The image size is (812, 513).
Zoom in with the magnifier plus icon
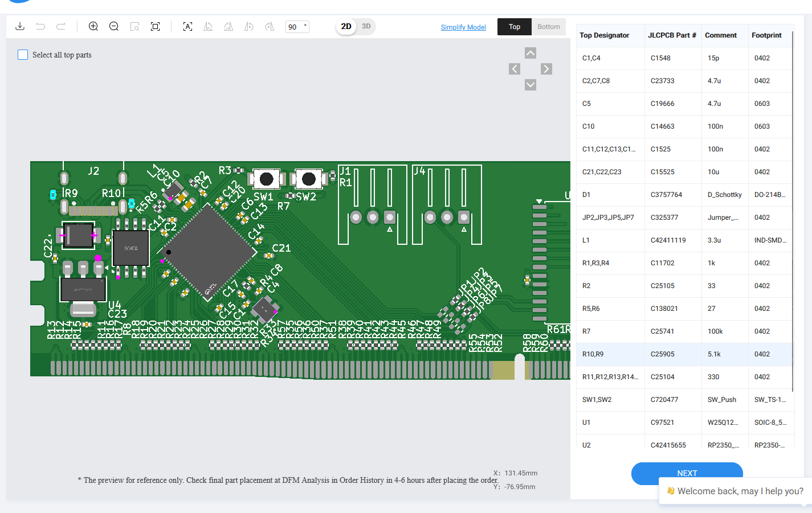click(93, 26)
